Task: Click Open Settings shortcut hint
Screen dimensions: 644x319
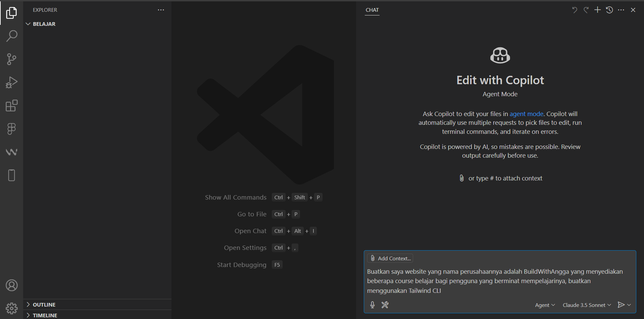Action: (x=261, y=248)
